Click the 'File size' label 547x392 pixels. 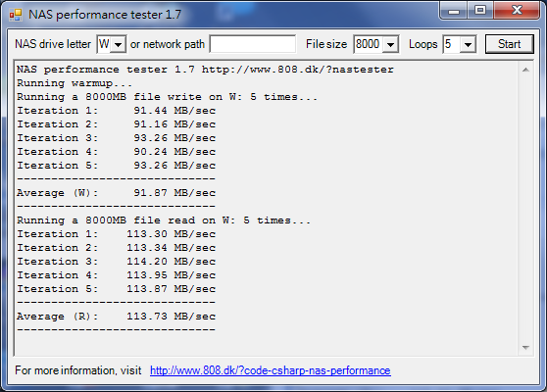326,44
